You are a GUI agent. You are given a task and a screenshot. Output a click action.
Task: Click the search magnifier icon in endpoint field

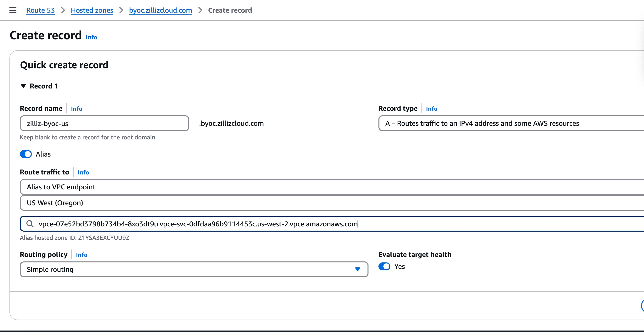(30, 224)
